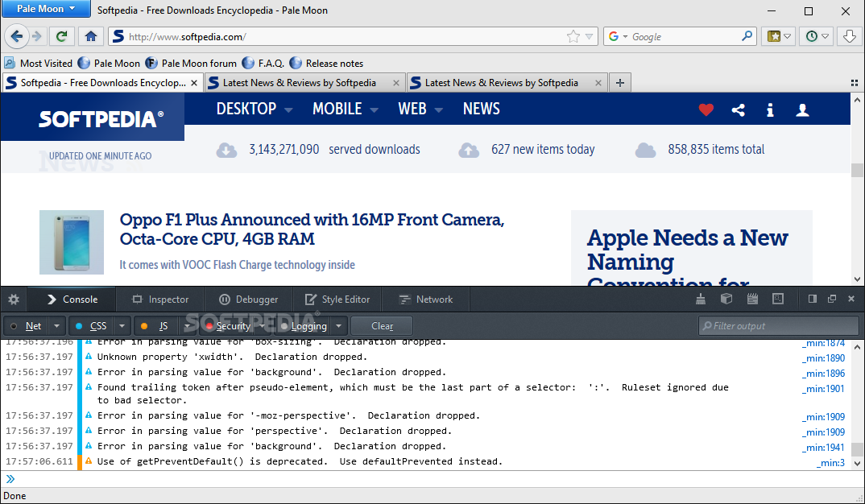Go to the home page icon
The height and width of the screenshot is (504, 865).
click(x=91, y=36)
